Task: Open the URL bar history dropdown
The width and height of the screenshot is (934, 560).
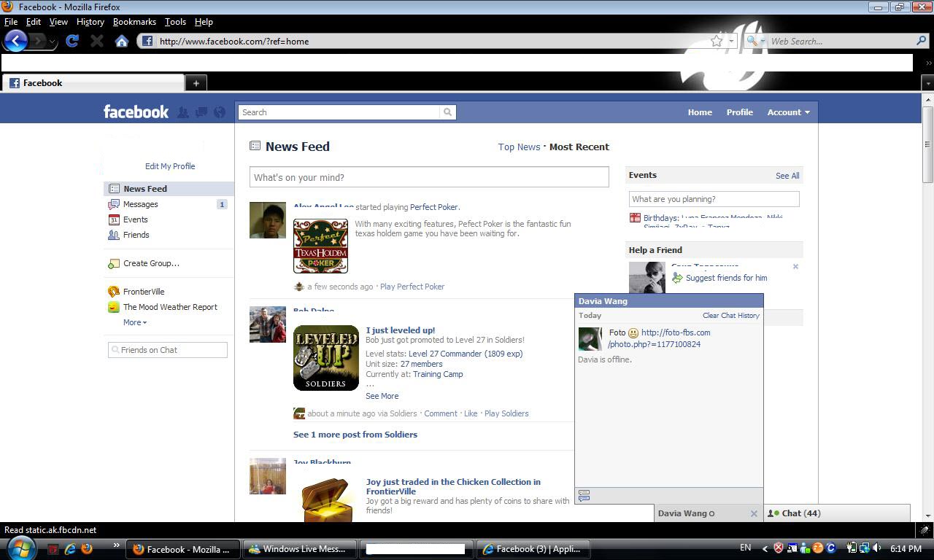Action: click(731, 41)
